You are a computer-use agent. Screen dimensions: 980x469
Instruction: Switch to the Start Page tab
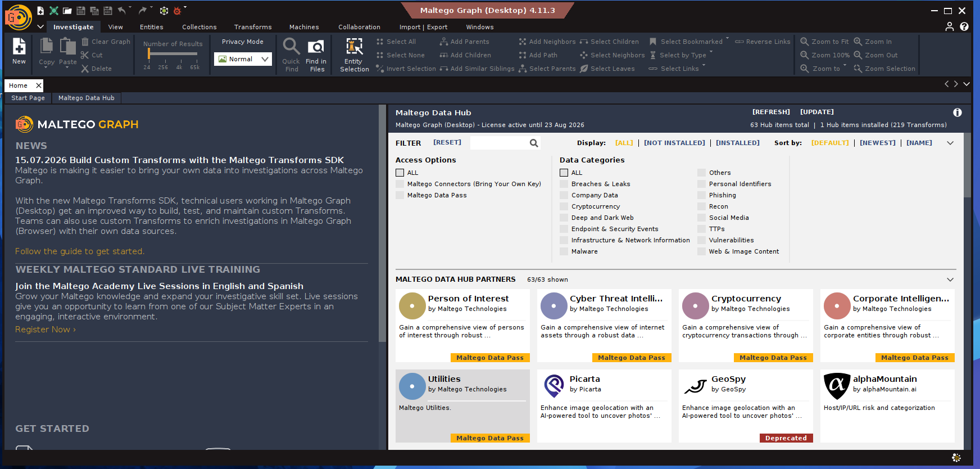(x=28, y=98)
